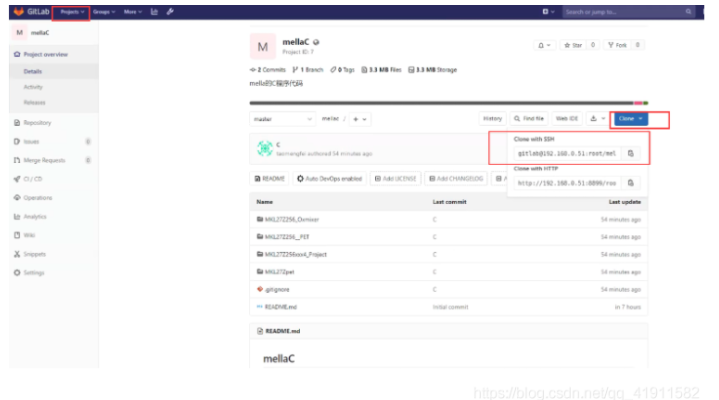Click the repository languages bar
Image resolution: width=719 pixels, height=400 pixels.
point(448,103)
